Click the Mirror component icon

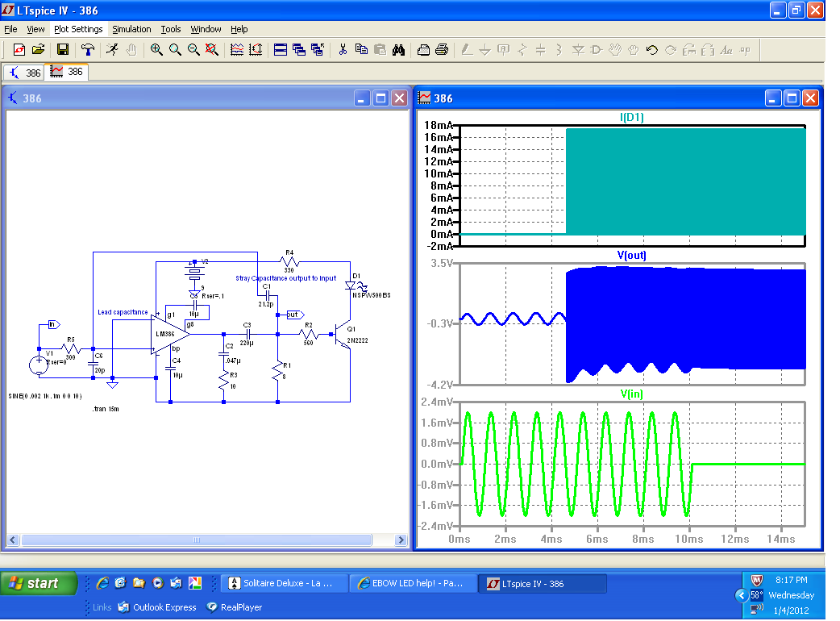click(x=708, y=50)
